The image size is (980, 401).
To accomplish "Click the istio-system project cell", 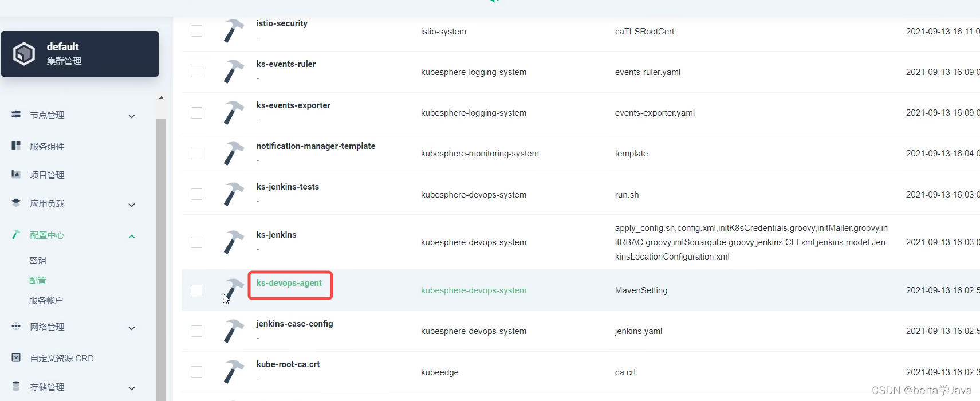I will pos(443,32).
